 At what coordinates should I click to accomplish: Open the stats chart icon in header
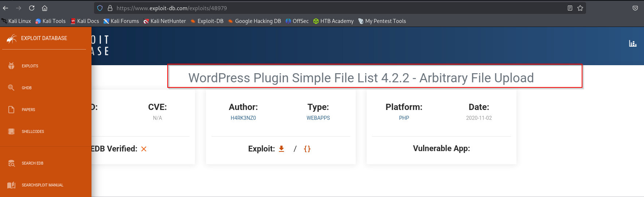click(x=633, y=44)
